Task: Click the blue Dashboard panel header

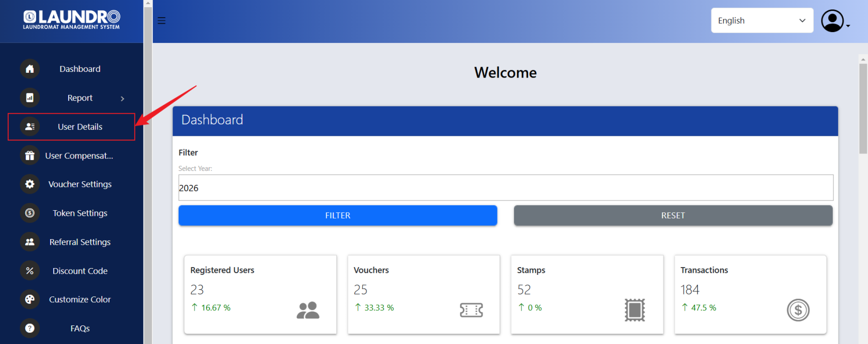Action: [505, 121]
